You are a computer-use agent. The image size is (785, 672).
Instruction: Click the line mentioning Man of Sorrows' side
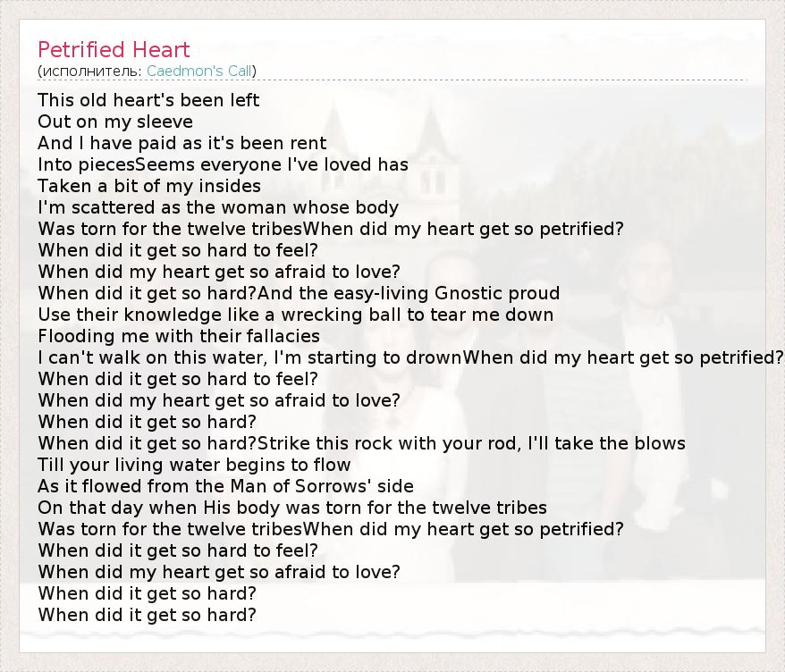point(225,486)
